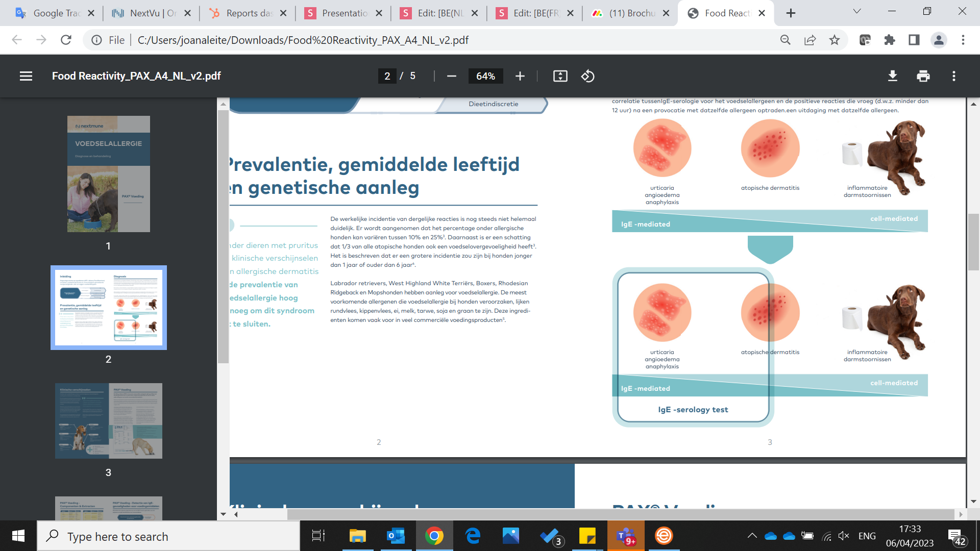This screenshot has height=551, width=980.
Task: Bookmark this page with star icon
Action: [834, 40]
